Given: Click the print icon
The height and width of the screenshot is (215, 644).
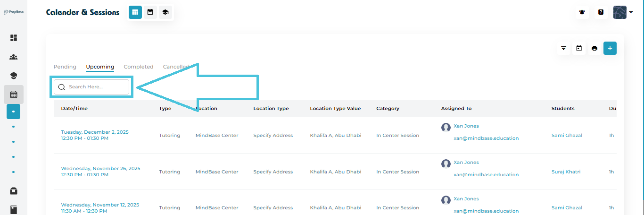Looking at the screenshot, I should click(594, 48).
